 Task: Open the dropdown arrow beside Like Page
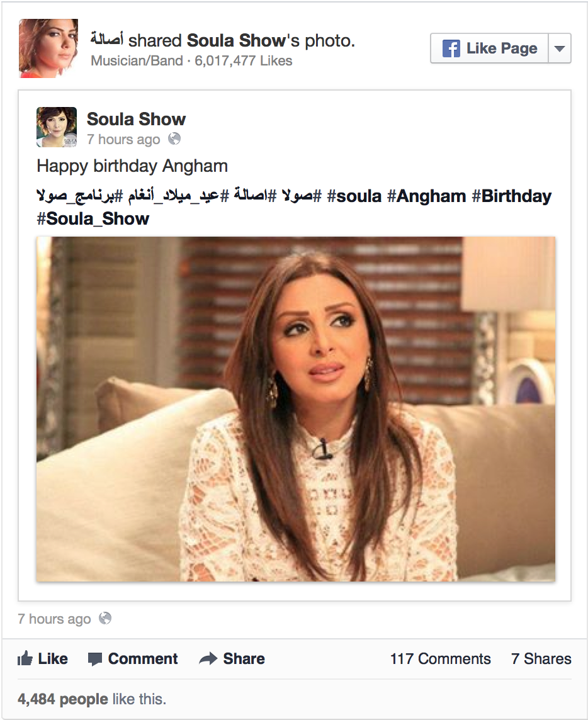click(x=560, y=48)
